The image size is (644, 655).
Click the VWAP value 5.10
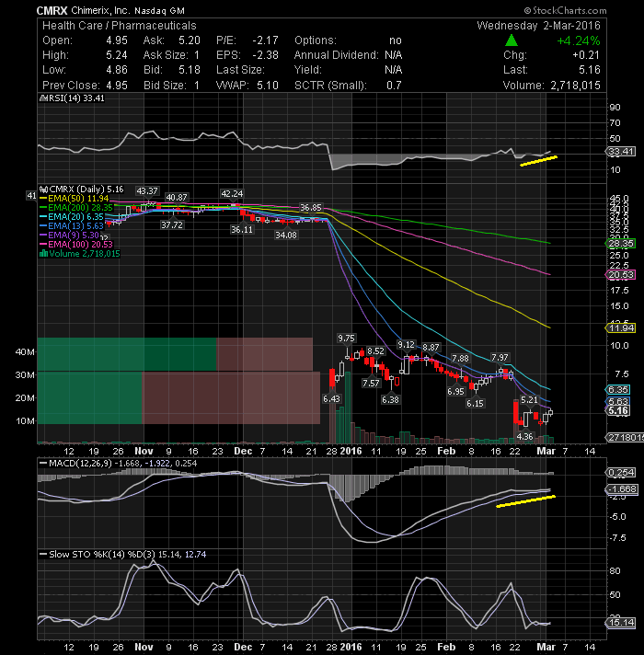click(268, 86)
